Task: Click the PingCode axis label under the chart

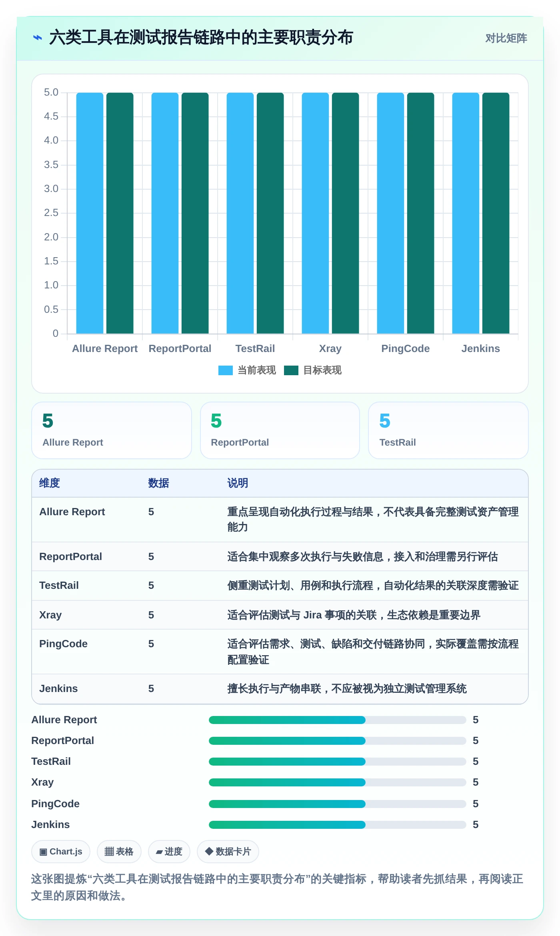Action: click(x=405, y=349)
